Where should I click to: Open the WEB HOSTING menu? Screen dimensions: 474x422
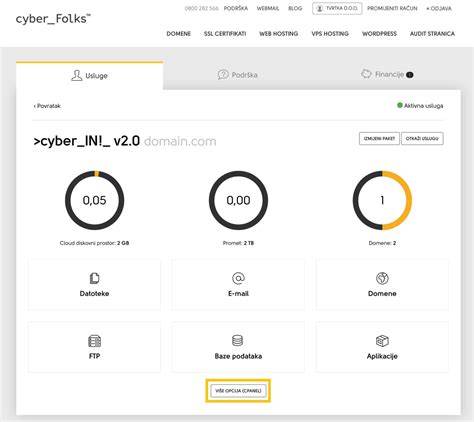279,34
